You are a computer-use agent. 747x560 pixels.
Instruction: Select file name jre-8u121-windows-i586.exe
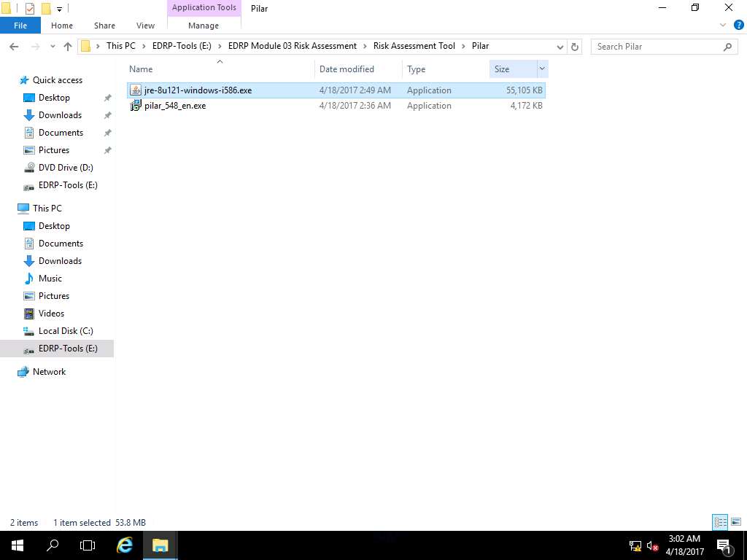[198, 90]
